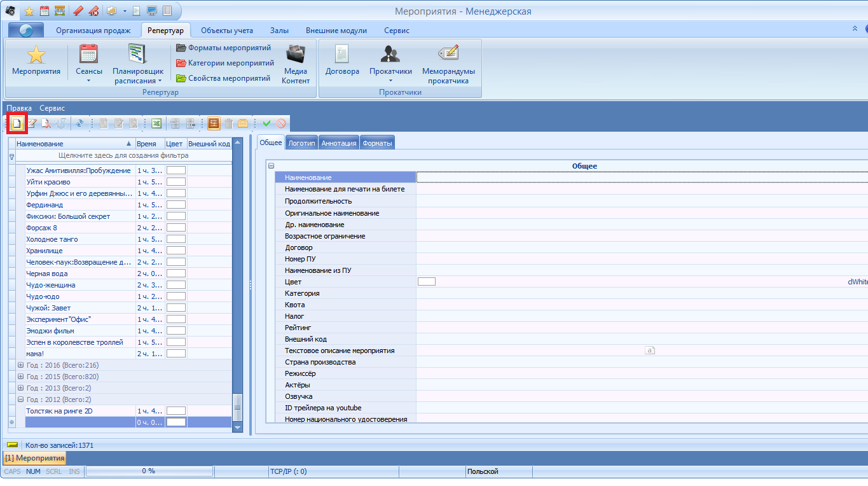This screenshot has width=868, height=486.
Task: Click the trash bin toolbar icon
Action: (x=228, y=123)
